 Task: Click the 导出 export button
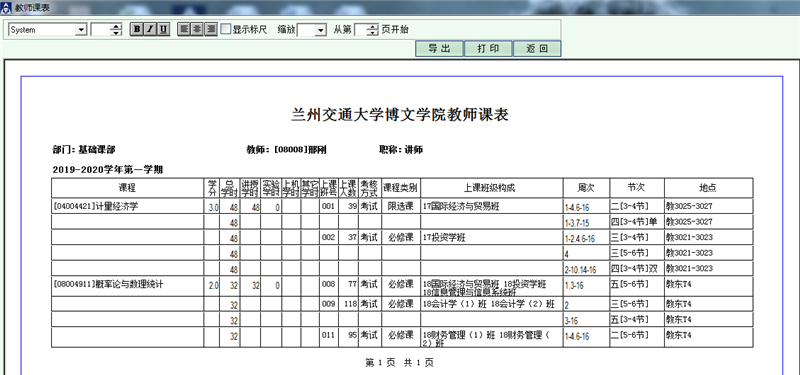pos(439,48)
